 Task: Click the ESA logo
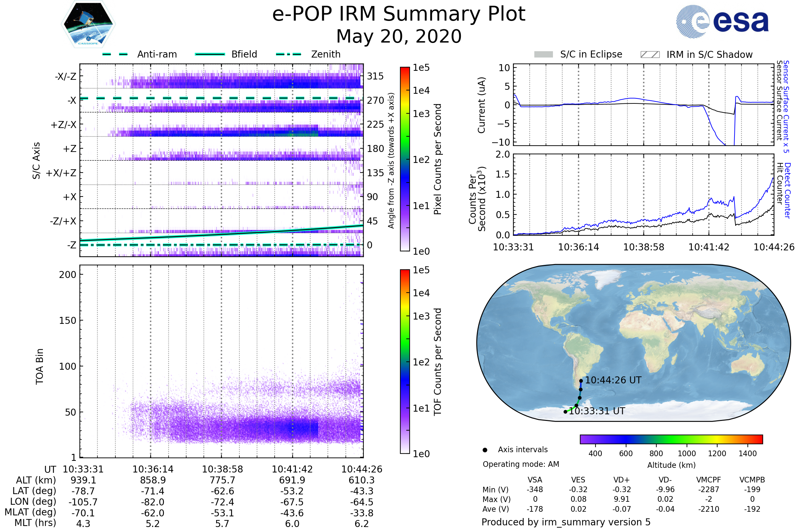tap(722, 22)
